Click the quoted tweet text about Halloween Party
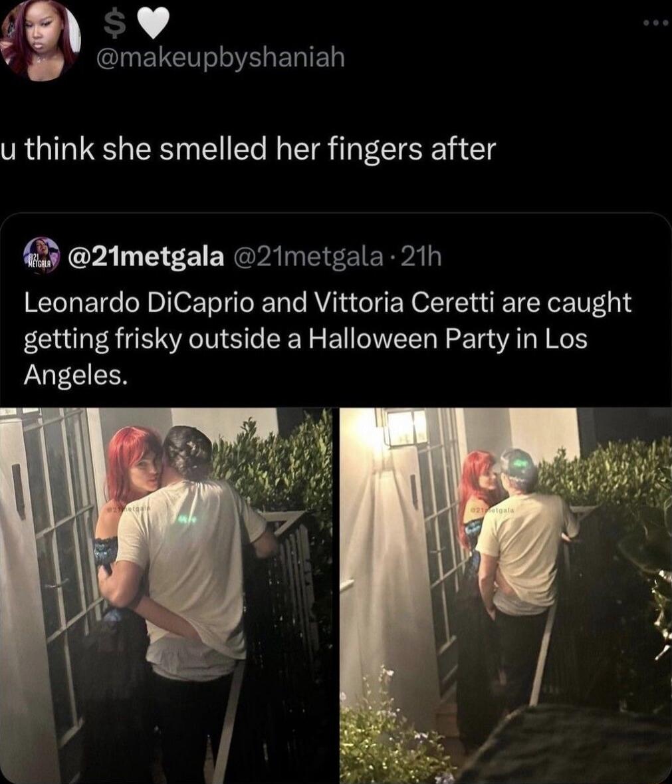The height and width of the screenshot is (784, 672). tap(327, 338)
